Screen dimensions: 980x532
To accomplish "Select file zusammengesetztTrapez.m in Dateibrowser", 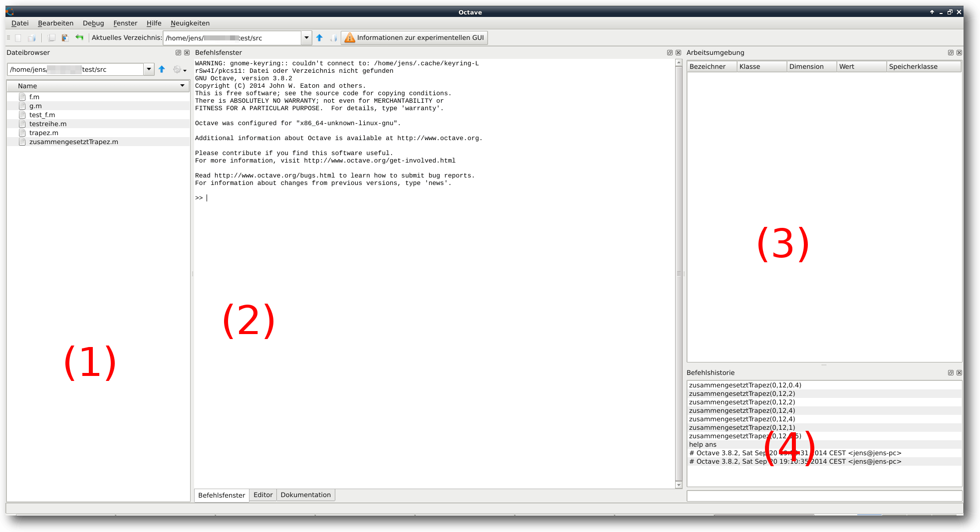I will pyautogui.click(x=98, y=142).
